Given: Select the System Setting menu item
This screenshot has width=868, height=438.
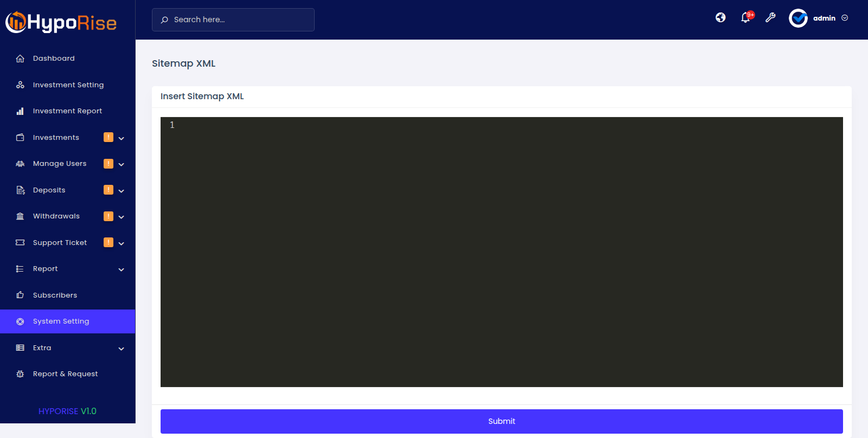Looking at the screenshot, I should (68, 321).
